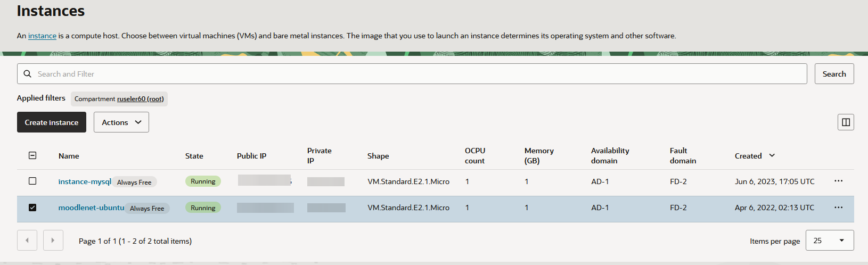Check the instance-mysql row checkbox
This screenshot has width=868, height=265.
(32, 181)
